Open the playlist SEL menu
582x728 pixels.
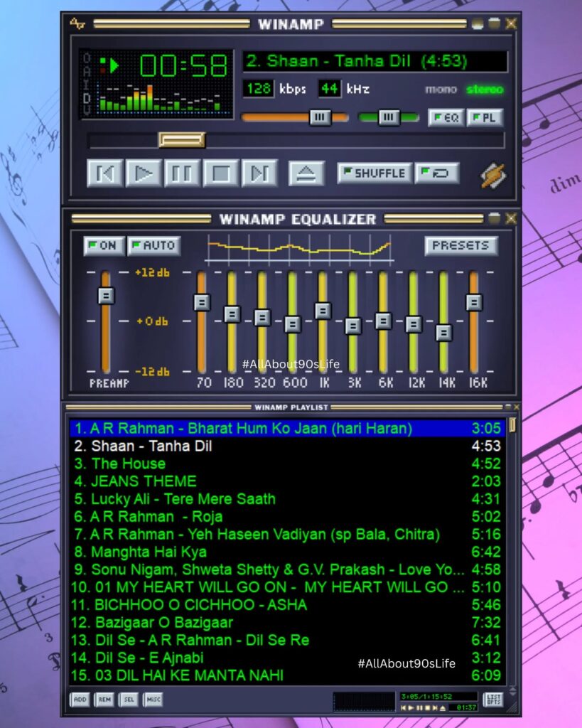pos(129,700)
